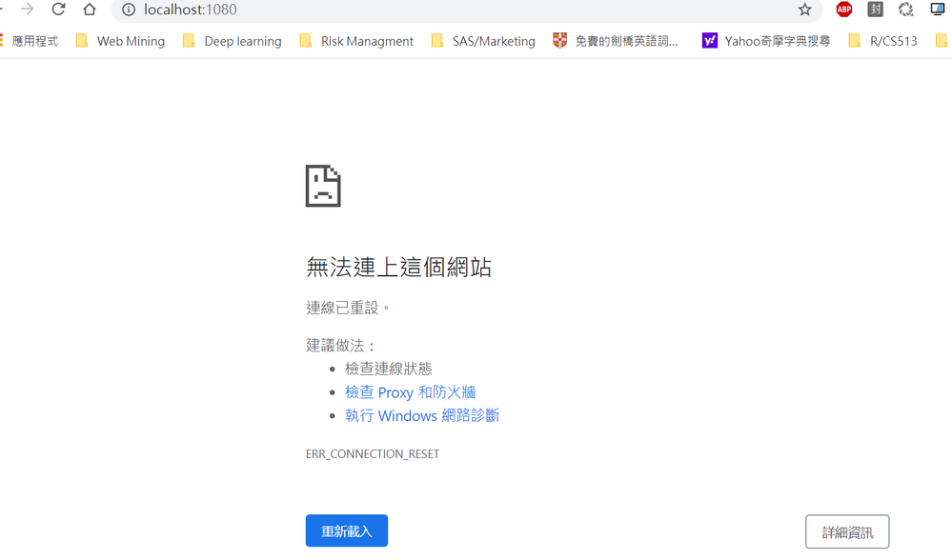Open the Risk Managment bookmark folder
This screenshot has height=560, width=952.
pos(357,41)
